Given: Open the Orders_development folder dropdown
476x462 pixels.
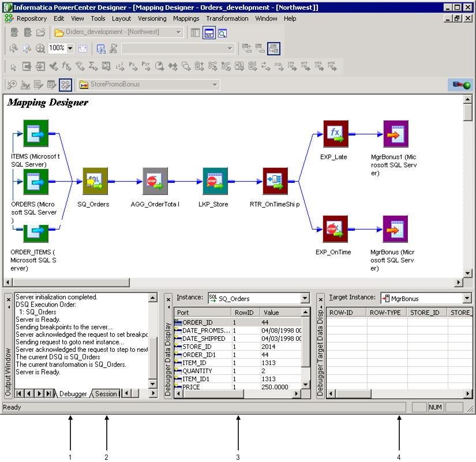Looking at the screenshot, I should pyautogui.click(x=178, y=32).
